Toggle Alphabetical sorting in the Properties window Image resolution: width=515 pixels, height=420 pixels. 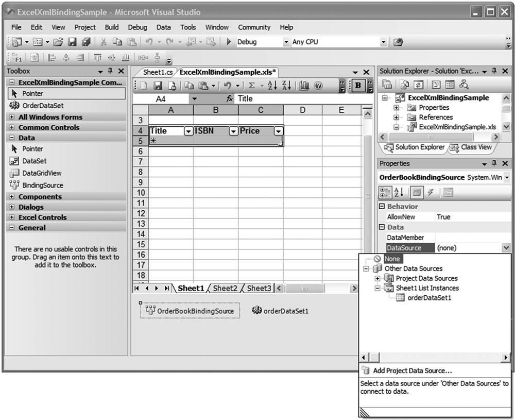(x=399, y=192)
